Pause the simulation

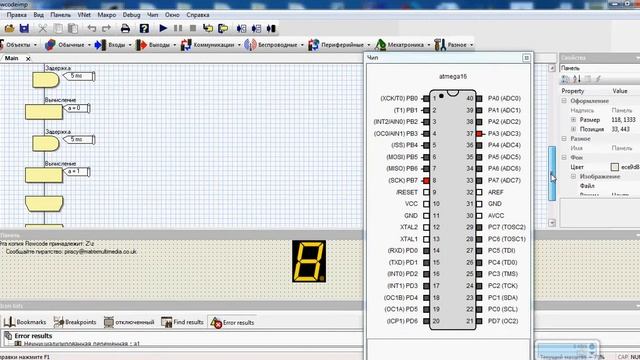tap(178, 28)
